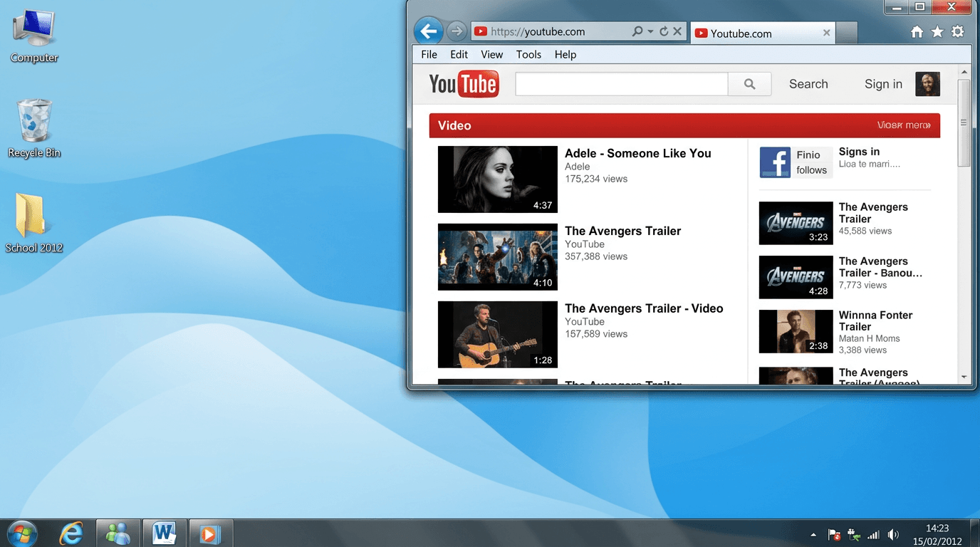This screenshot has width=980, height=547.
Task: Click Internet Explorer taskbar icon
Action: coord(71,533)
